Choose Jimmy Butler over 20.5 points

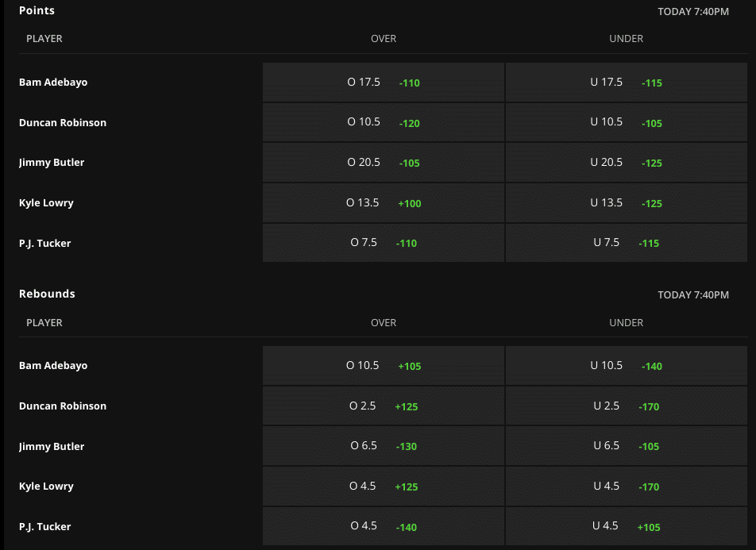click(384, 163)
